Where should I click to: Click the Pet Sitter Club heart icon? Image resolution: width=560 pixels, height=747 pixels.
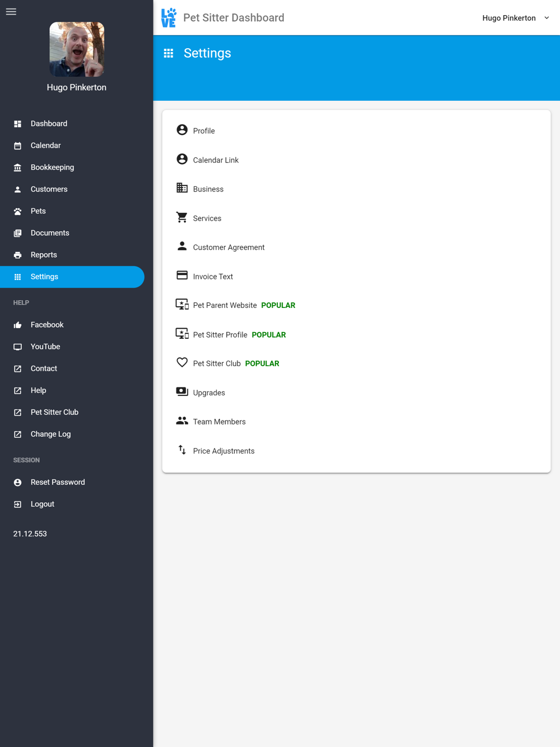(x=182, y=363)
